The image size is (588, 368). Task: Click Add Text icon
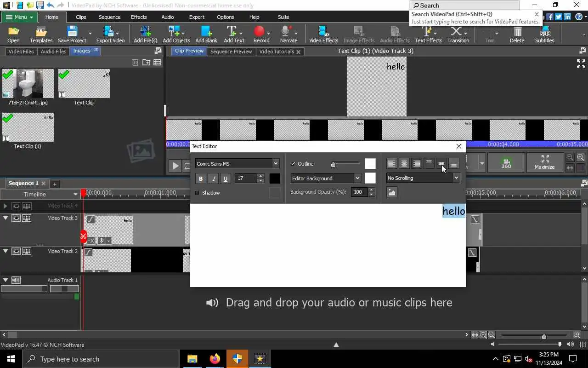232,31
